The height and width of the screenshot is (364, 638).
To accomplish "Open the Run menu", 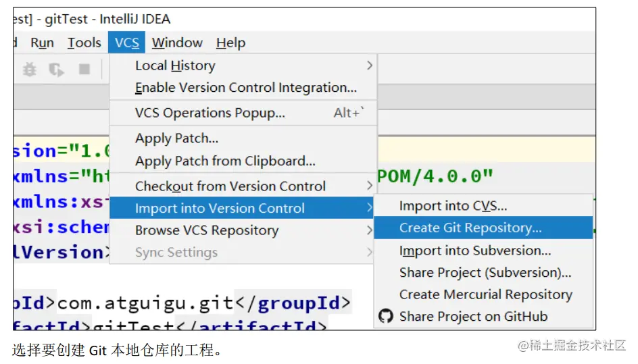I will click(x=42, y=43).
